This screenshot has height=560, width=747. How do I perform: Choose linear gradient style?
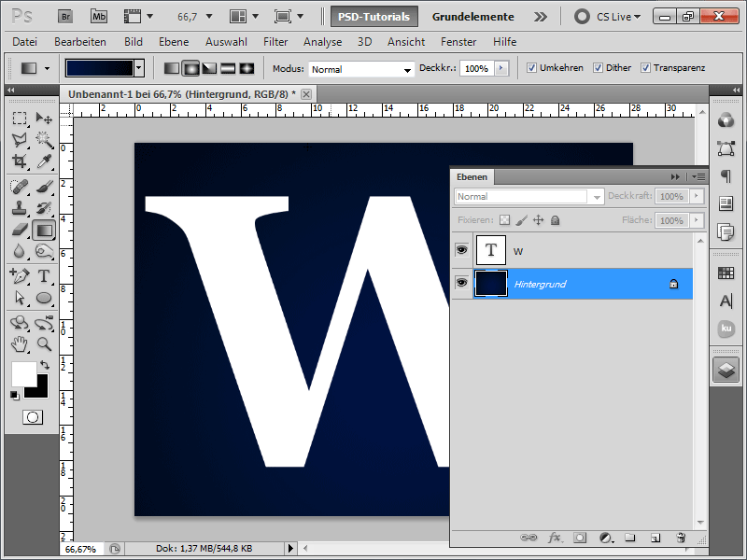[172, 68]
